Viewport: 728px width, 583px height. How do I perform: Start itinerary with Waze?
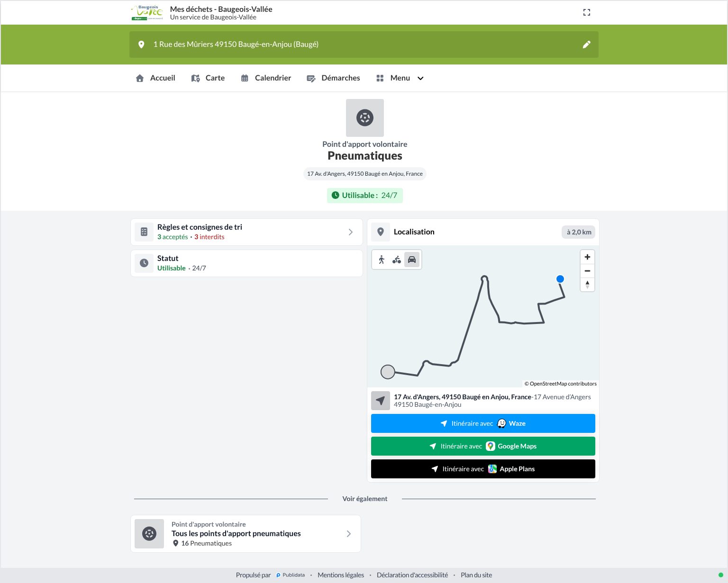[483, 423]
